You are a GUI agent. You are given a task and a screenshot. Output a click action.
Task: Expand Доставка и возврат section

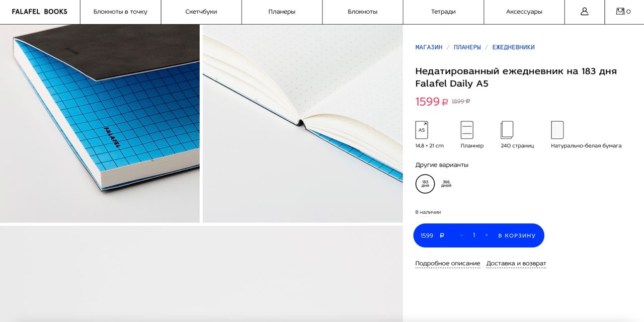tap(516, 264)
